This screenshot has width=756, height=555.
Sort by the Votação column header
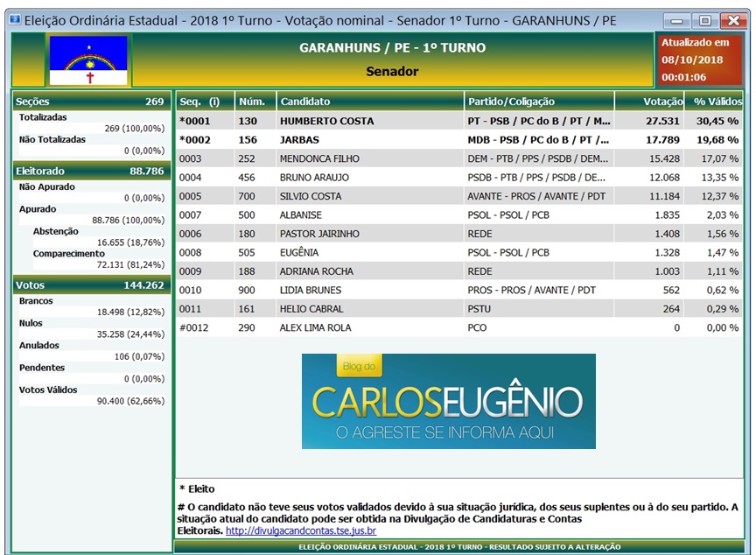(x=649, y=102)
